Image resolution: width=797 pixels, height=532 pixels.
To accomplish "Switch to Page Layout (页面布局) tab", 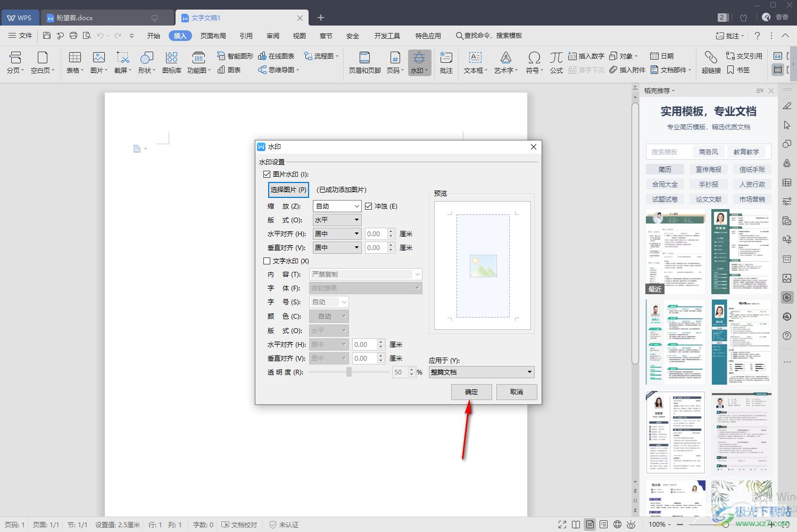I will tap(213, 36).
